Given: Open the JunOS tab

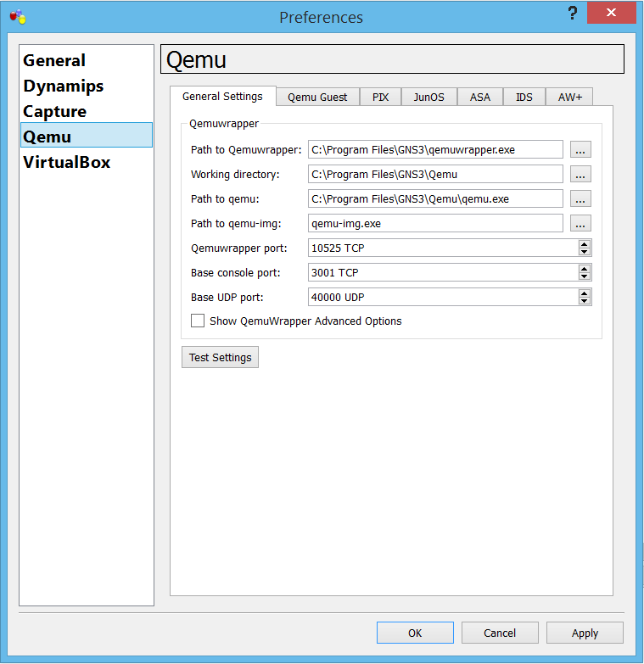Looking at the screenshot, I should (x=428, y=97).
